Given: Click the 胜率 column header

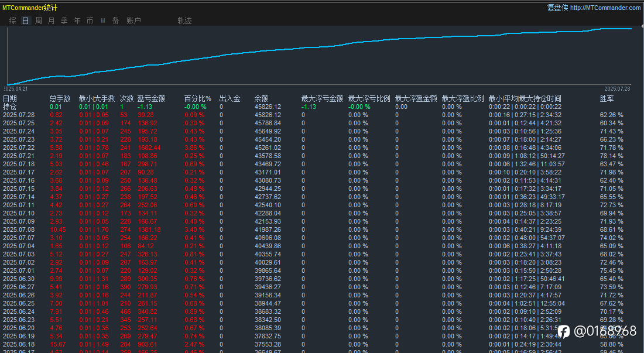Looking at the screenshot, I should click(607, 99).
